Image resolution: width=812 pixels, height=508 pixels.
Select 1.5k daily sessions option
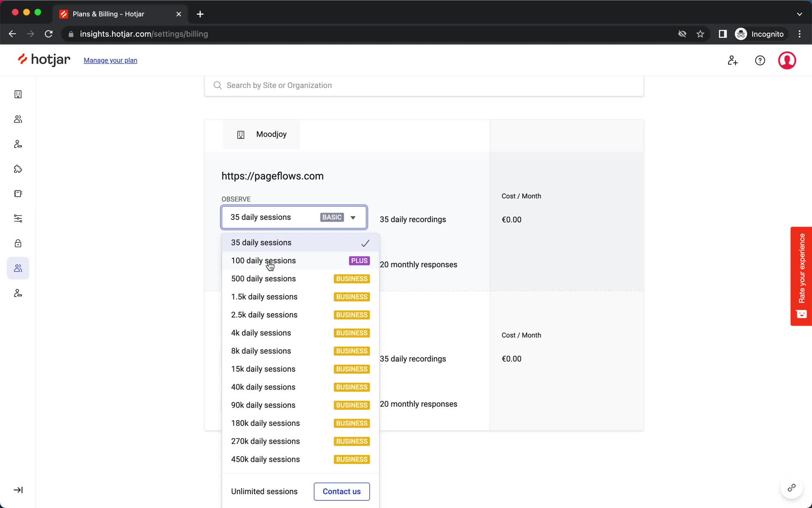300,297
